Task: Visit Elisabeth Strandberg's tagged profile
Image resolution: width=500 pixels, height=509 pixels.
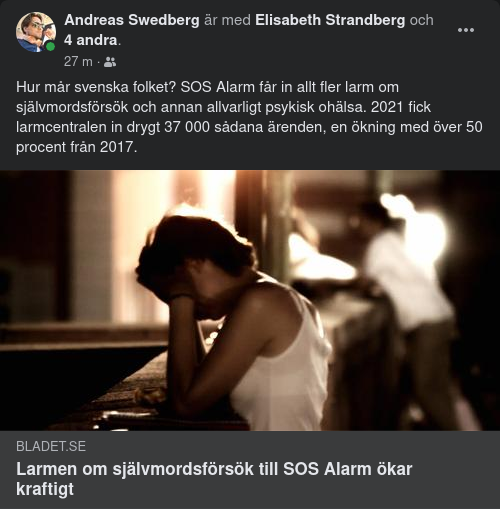Action: [330, 20]
